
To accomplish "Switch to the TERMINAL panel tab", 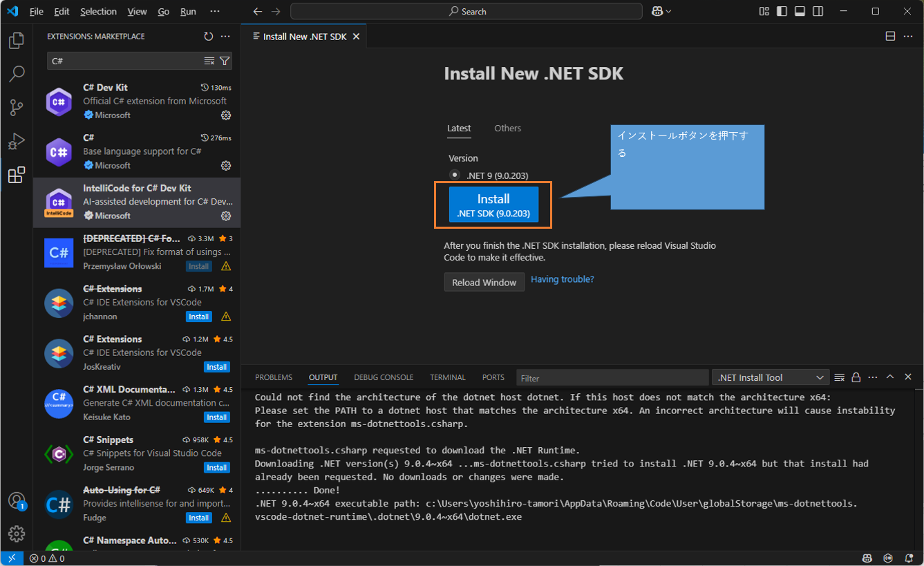I will (448, 377).
